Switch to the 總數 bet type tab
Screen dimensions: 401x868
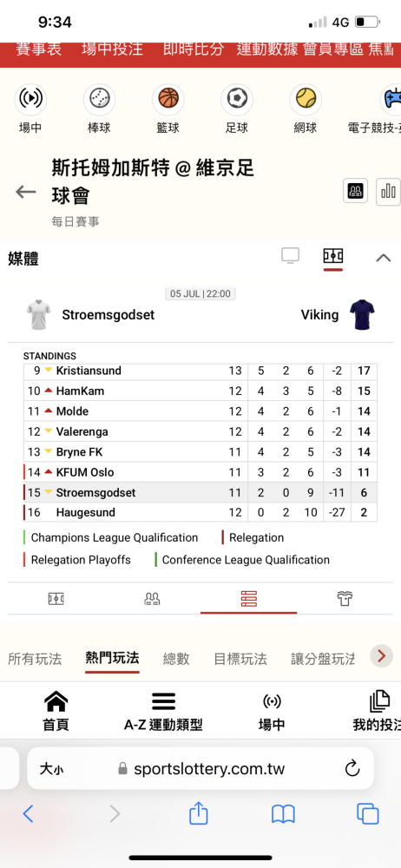(176, 659)
